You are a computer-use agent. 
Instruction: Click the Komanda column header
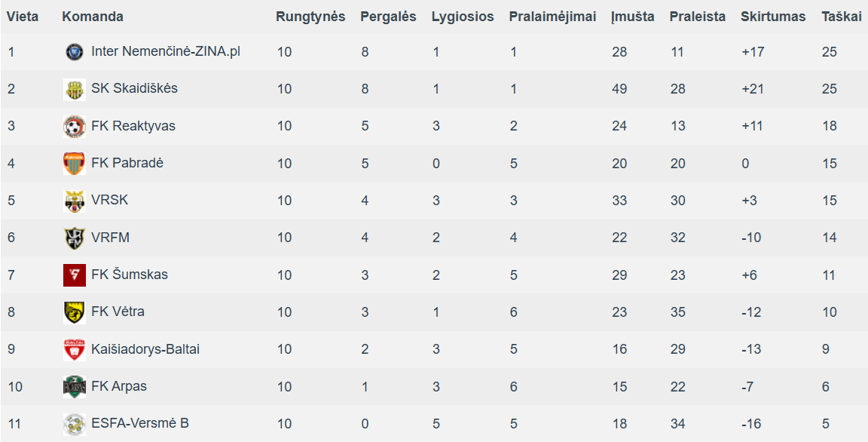93,17
